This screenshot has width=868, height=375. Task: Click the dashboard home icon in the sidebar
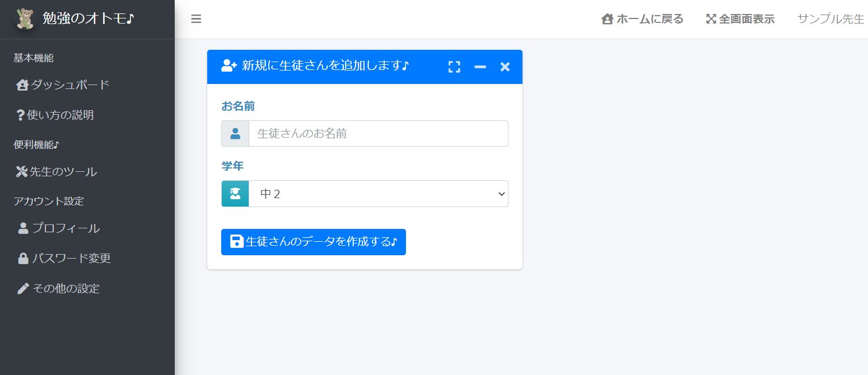pos(22,85)
